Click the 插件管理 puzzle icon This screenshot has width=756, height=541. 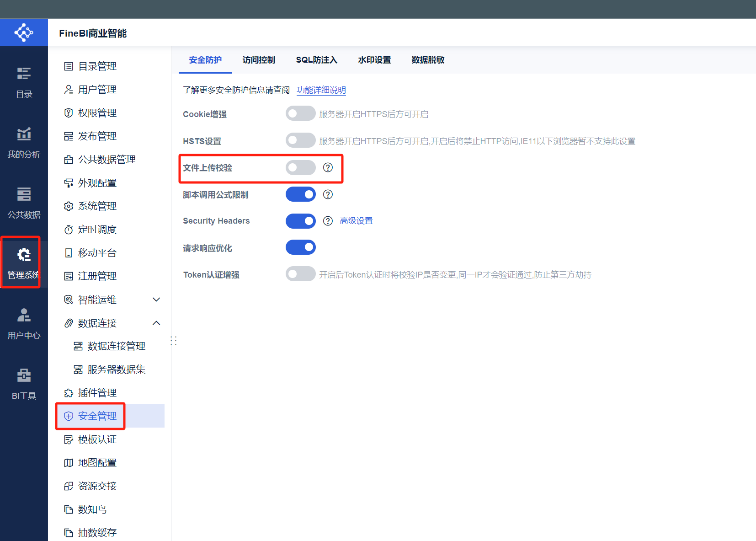(69, 393)
